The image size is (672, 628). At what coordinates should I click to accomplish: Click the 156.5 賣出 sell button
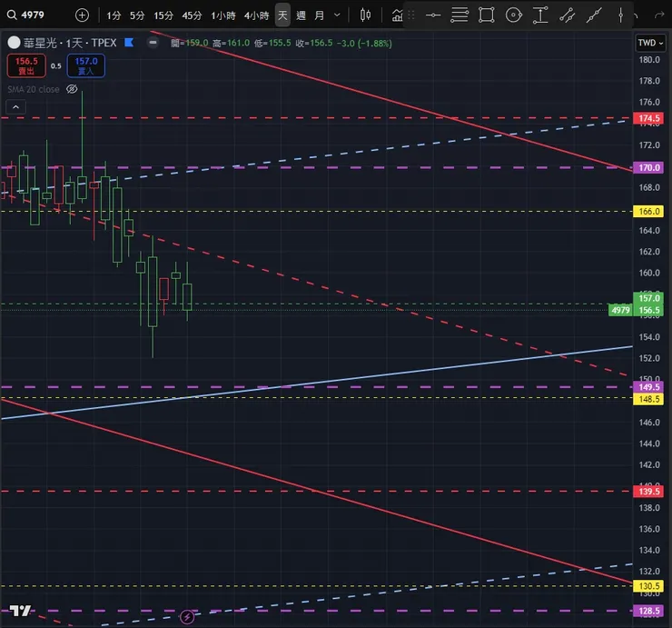pyautogui.click(x=26, y=65)
